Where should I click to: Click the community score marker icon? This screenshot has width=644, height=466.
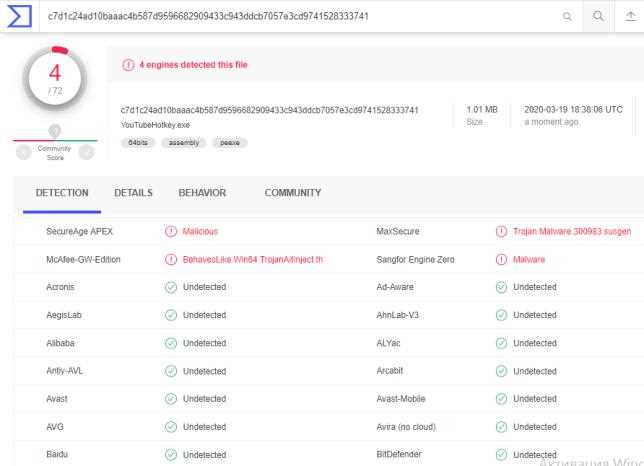click(55, 131)
